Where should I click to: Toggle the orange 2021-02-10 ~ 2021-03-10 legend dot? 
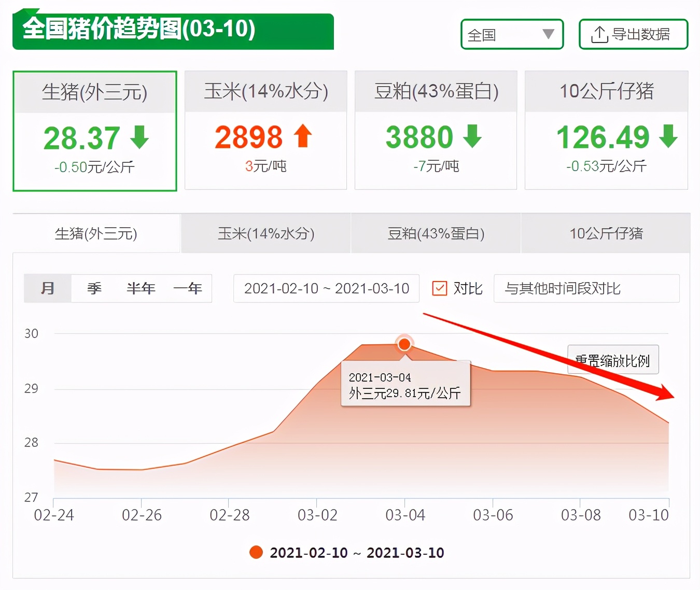256,552
